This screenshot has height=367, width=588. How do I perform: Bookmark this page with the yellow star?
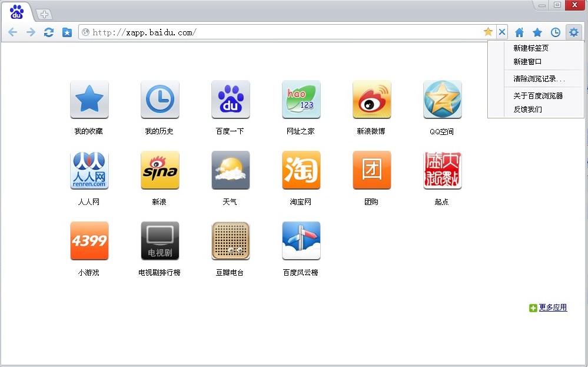[x=488, y=32]
